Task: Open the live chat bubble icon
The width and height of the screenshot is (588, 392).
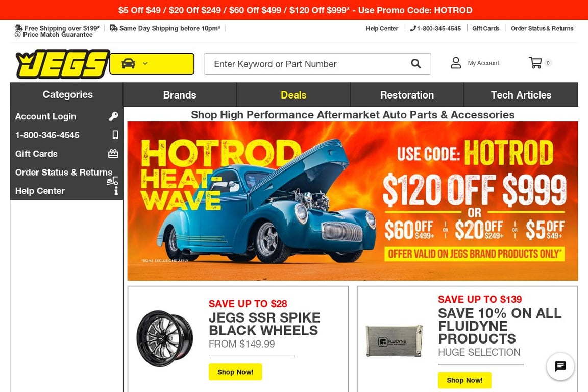Action: tap(560, 366)
